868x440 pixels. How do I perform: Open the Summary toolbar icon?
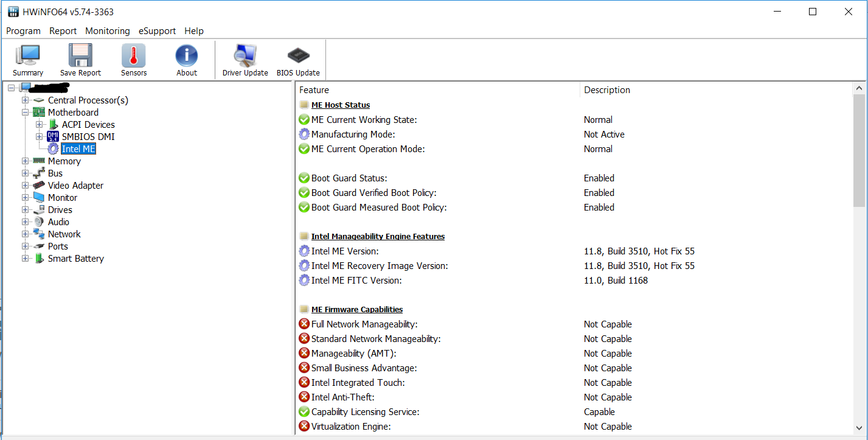(x=28, y=60)
